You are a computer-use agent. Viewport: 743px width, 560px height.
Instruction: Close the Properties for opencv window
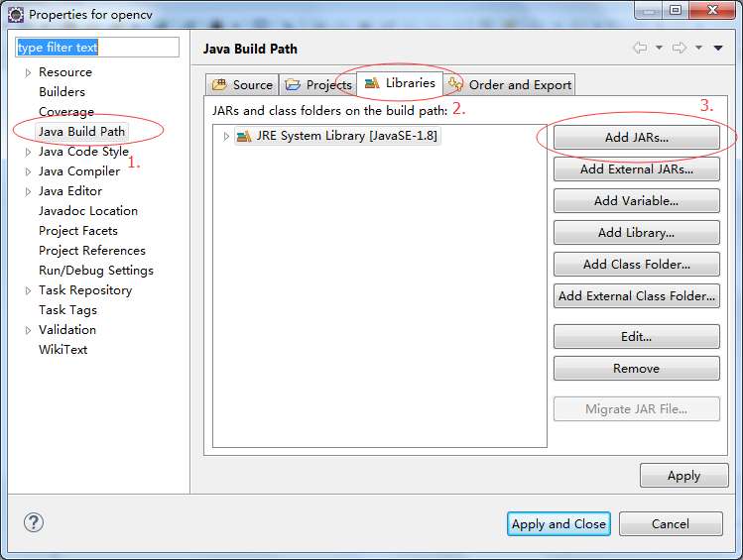[x=712, y=10]
